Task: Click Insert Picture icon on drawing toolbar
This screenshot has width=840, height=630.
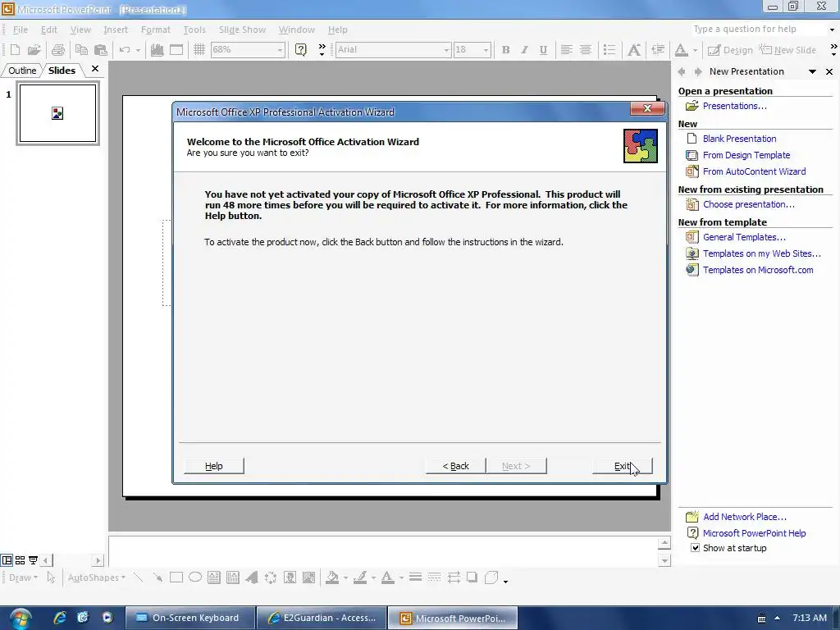Action: pyautogui.click(x=308, y=577)
